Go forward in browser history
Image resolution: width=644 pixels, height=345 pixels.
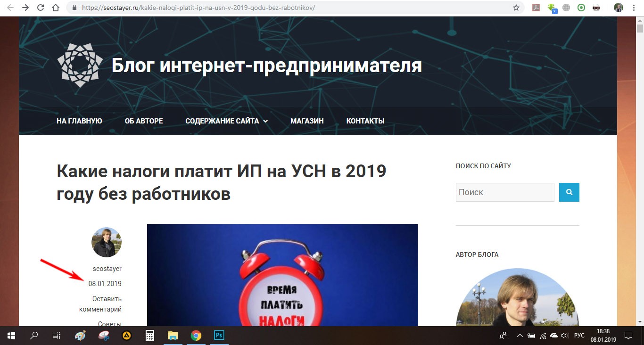25,8
